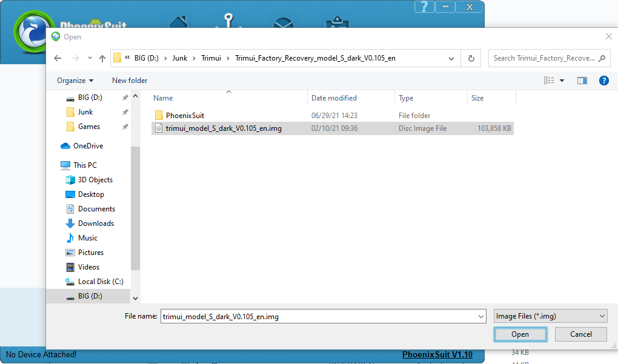Select the 3D Objects folder icon

coord(70,180)
